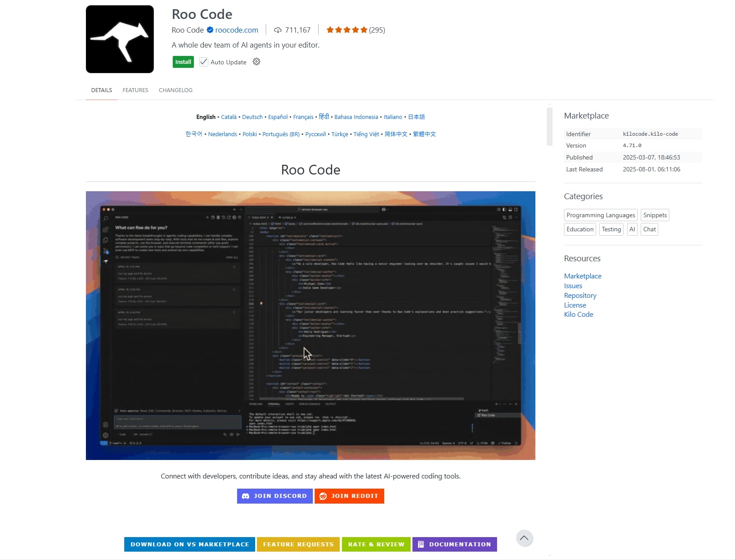The width and height of the screenshot is (735, 560).
Task: Click the last released date 2025-08-01, 06:11:06
Action: pos(651,169)
